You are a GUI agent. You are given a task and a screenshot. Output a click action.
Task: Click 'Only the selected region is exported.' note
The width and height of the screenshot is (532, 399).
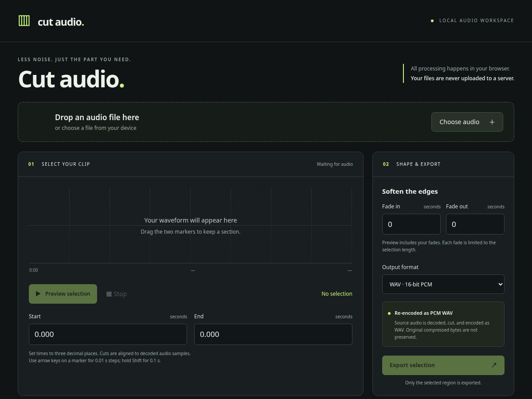click(x=443, y=383)
